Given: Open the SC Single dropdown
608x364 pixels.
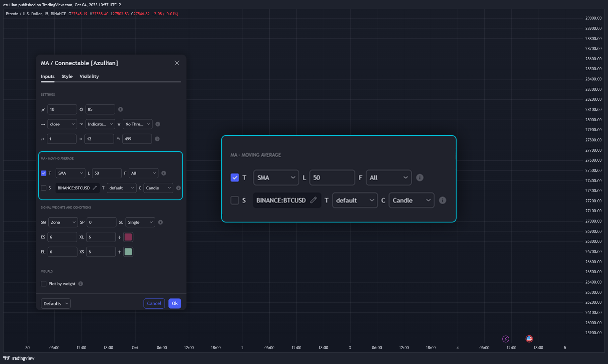Looking at the screenshot, I should 140,222.
